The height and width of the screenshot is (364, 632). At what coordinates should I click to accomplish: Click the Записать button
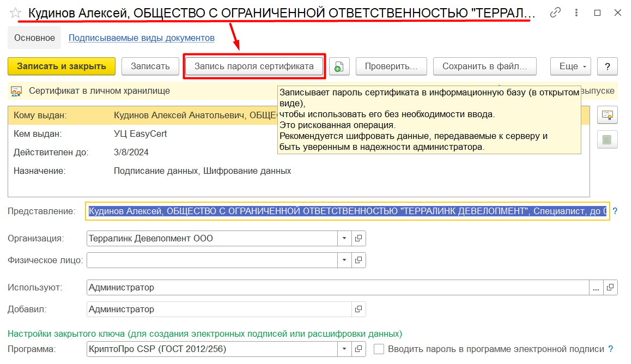pyautogui.click(x=150, y=66)
